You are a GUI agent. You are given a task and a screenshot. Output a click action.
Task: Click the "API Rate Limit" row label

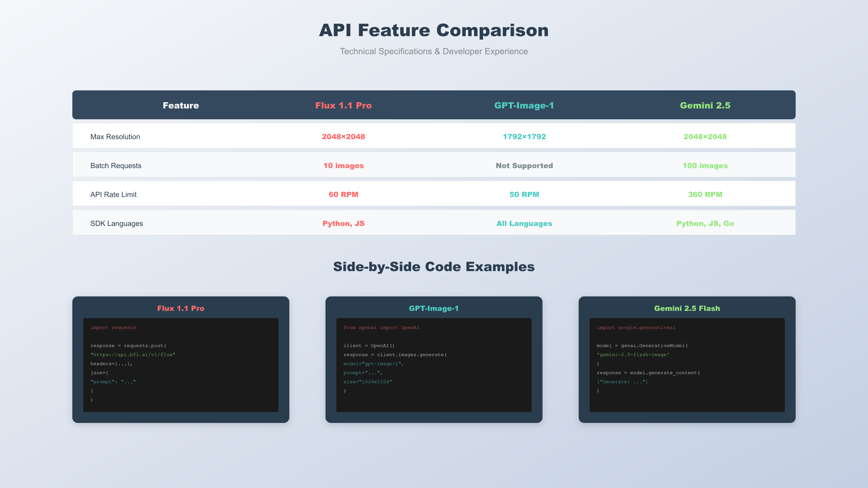[x=113, y=194]
